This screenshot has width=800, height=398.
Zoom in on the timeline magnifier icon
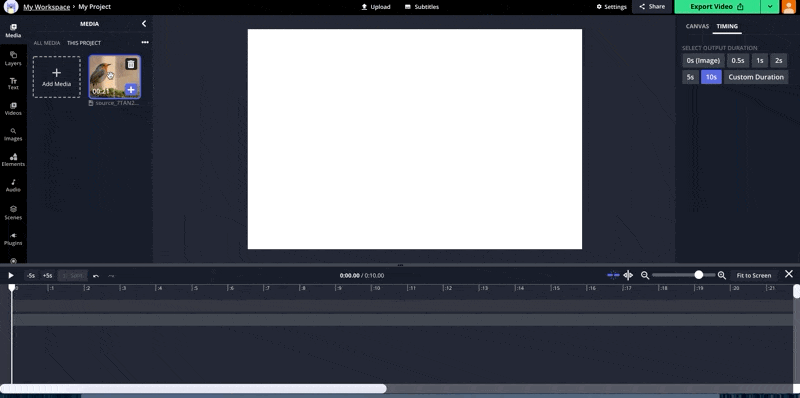[x=721, y=275]
